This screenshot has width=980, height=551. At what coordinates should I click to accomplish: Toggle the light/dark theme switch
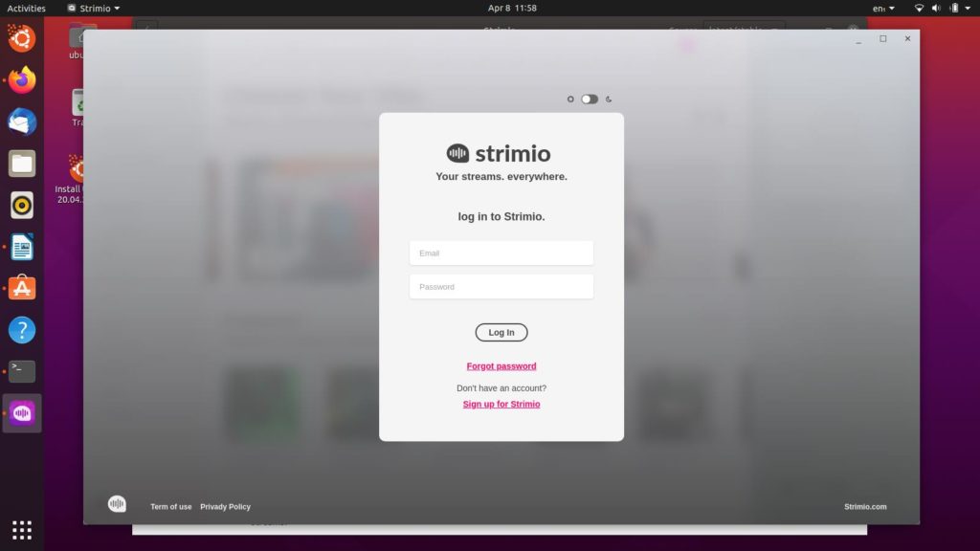coord(590,99)
